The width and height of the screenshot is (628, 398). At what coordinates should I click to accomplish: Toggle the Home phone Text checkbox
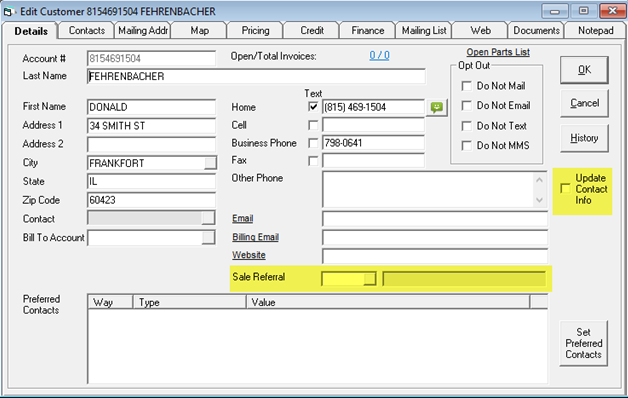(313, 107)
